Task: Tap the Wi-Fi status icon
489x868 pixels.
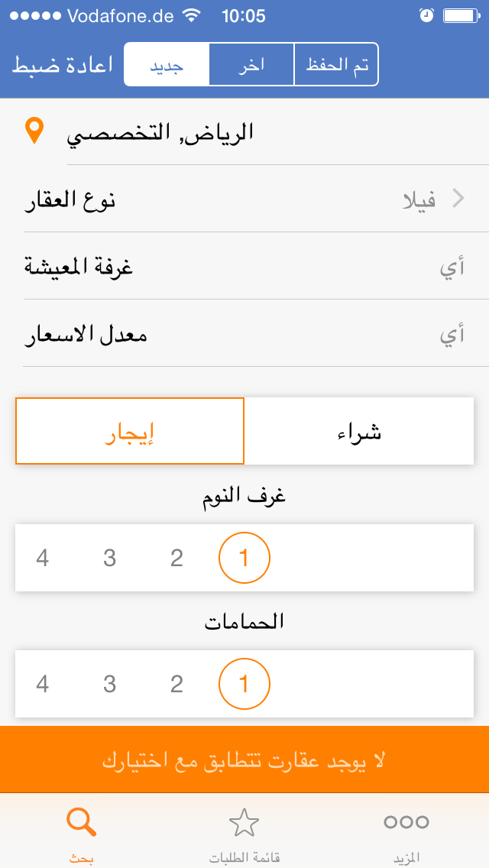Action: click(192, 16)
